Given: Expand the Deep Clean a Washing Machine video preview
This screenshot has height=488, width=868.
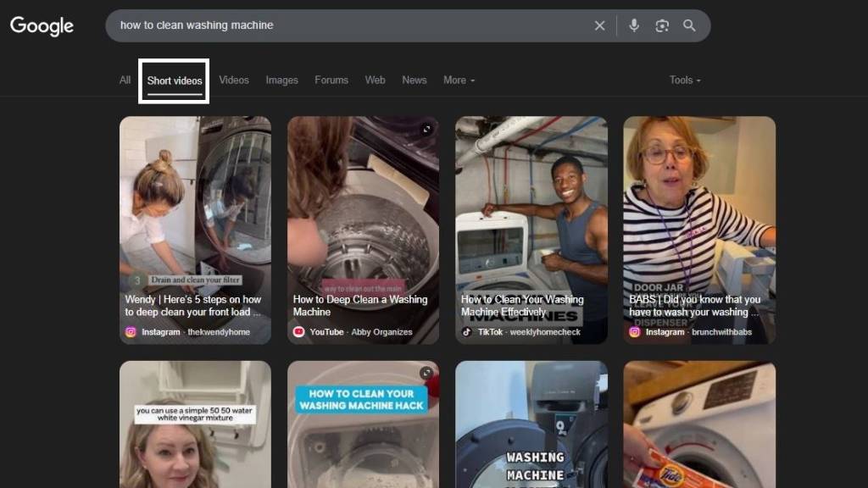Looking at the screenshot, I should tap(426, 129).
